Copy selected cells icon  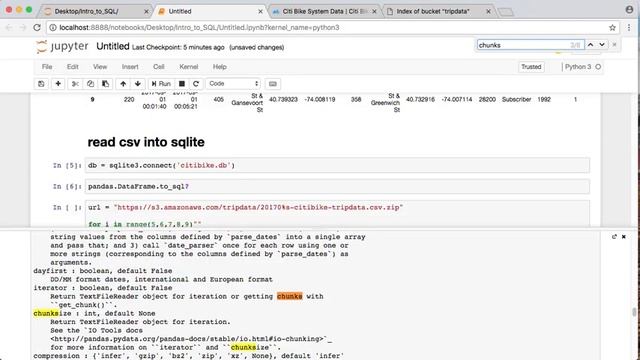(90, 84)
